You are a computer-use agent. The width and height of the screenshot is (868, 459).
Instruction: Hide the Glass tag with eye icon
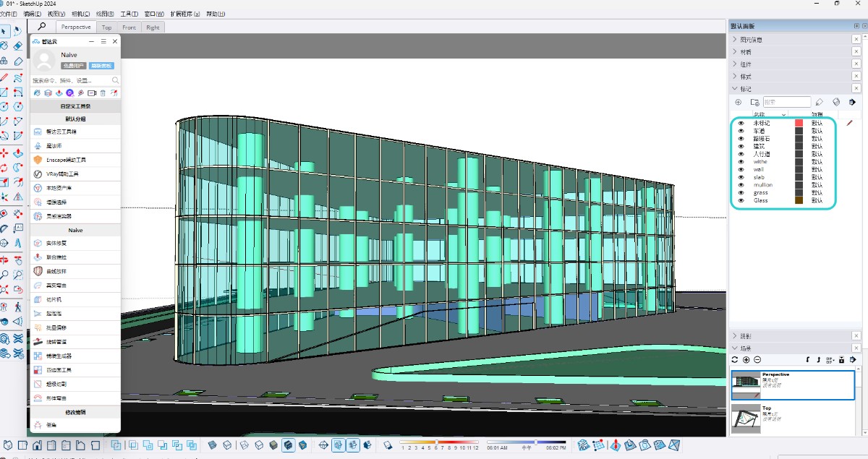pos(741,200)
